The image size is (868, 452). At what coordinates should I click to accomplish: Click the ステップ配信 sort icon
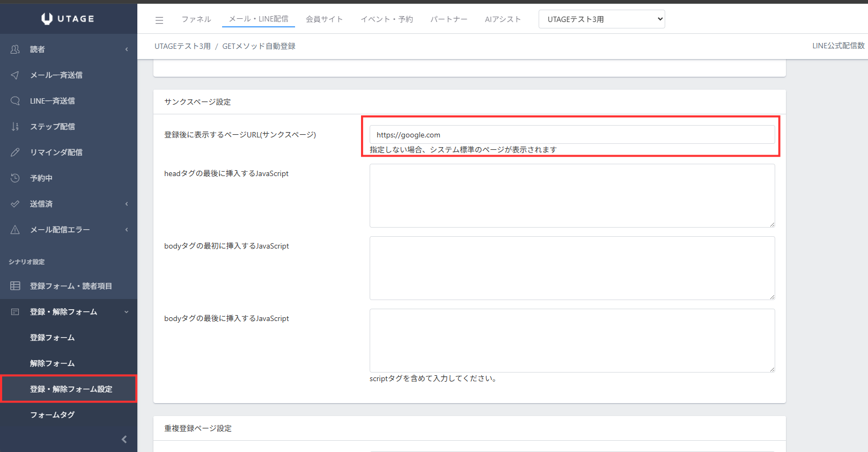[15, 127]
